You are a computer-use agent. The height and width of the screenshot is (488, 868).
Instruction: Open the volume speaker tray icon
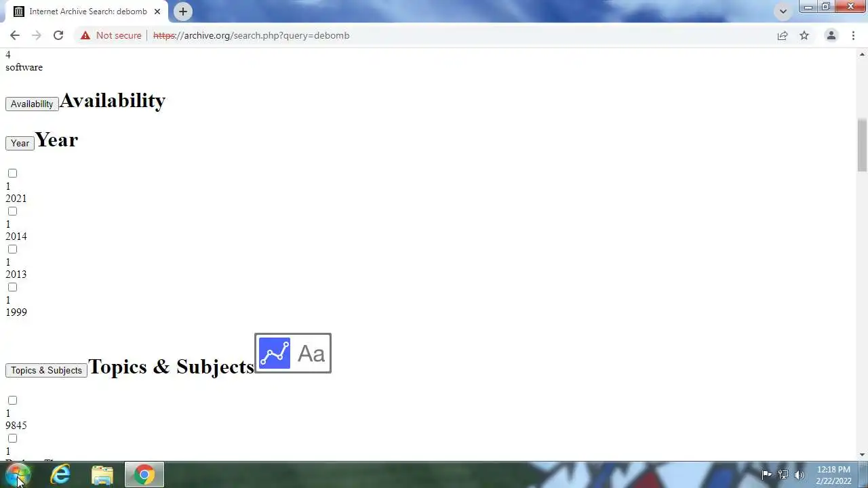pyautogui.click(x=800, y=474)
